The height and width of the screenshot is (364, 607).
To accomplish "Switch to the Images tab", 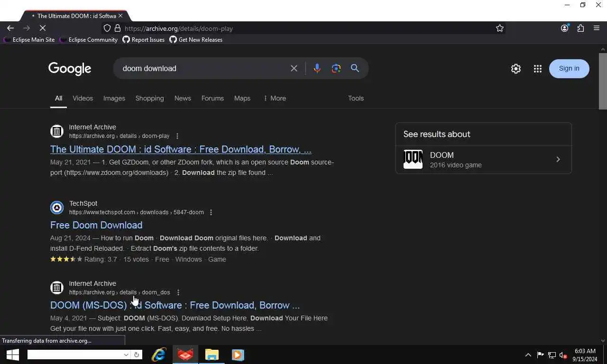I will pyautogui.click(x=114, y=98).
